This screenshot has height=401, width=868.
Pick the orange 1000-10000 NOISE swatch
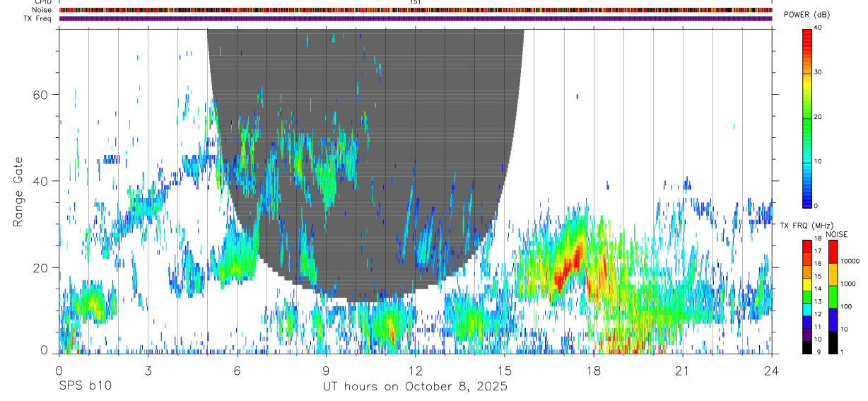tap(833, 274)
